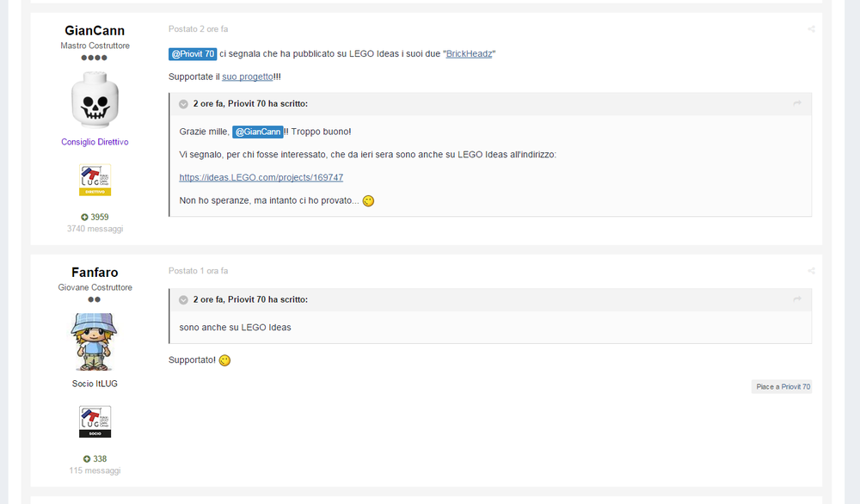Go to quoted post arrow in GianCann's quote
This screenshot has width=860, height=504.
coord(797,103)
